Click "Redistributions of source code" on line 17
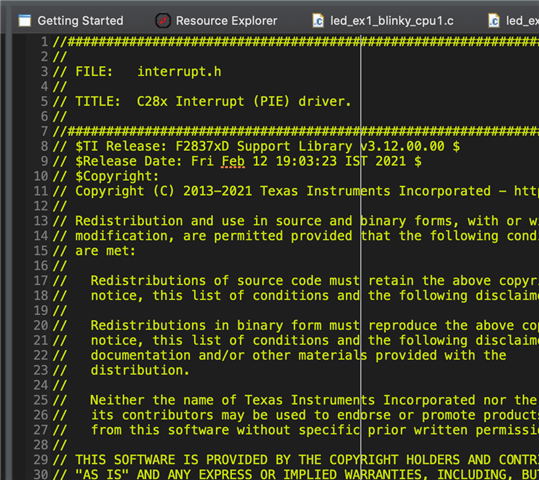 pos(206,281)
